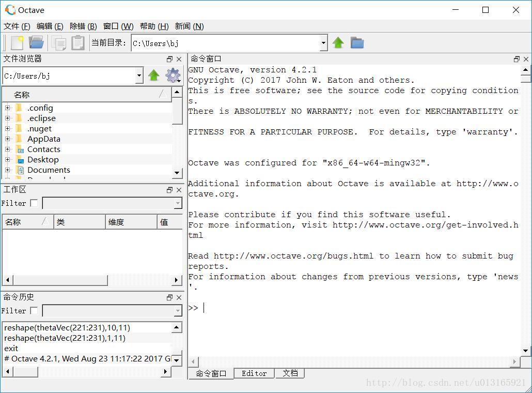This screenshot has width=532, height=393.
Task: Open the file browser path dropdown
Action: click(x=139, y=75)
